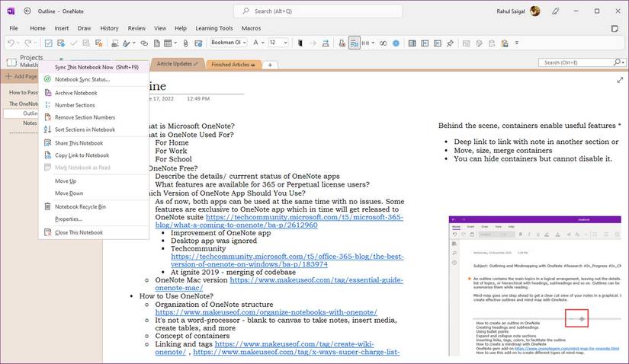Choose Sync This Notebook Now
This screenshot has width=629, height=364.
pos(94,67)
